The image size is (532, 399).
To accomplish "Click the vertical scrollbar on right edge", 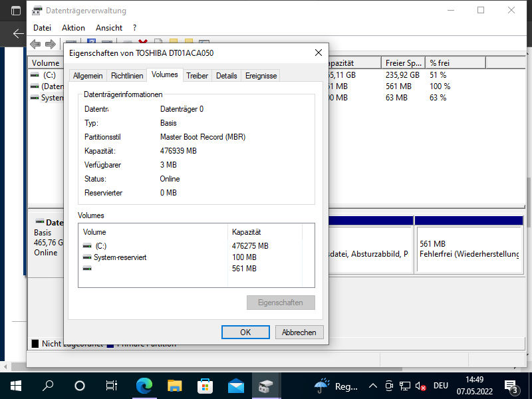I will (x=529, y=202).
